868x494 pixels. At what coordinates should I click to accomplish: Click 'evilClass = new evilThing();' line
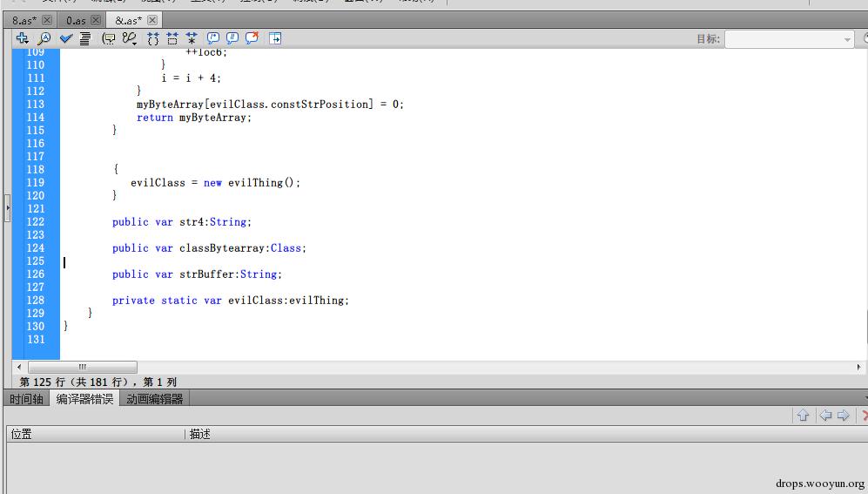(x=215, y=183)
